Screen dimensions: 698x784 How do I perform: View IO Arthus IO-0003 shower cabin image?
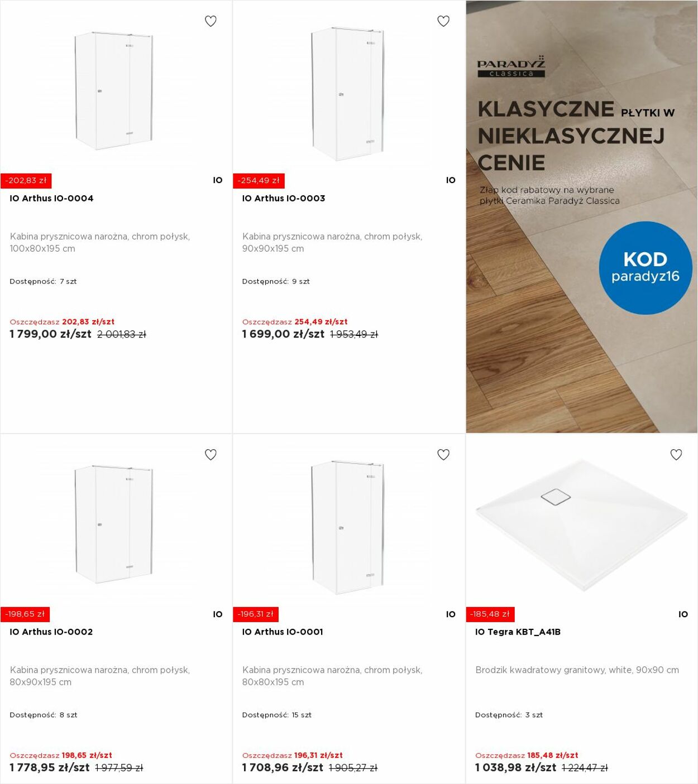click(x=347, y=94)
